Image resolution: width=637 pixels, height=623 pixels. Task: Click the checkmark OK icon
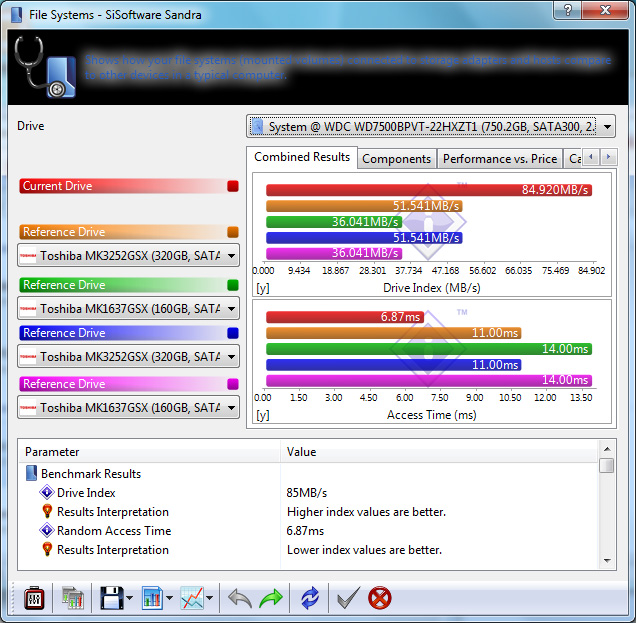349,598
